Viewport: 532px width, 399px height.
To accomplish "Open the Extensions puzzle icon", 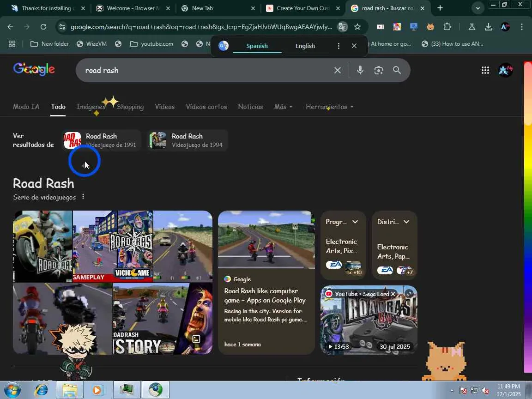I will click(x=447, y=27).
